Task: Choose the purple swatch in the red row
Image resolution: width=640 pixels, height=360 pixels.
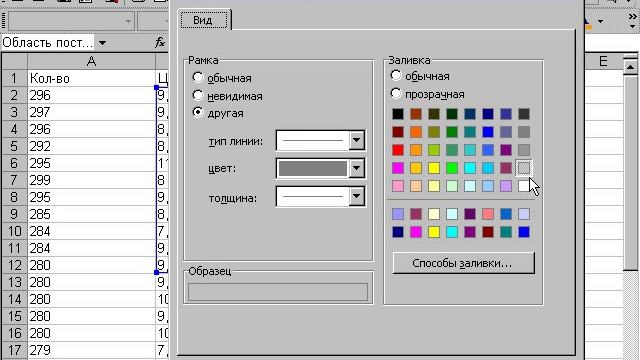Action: (506, 150)
